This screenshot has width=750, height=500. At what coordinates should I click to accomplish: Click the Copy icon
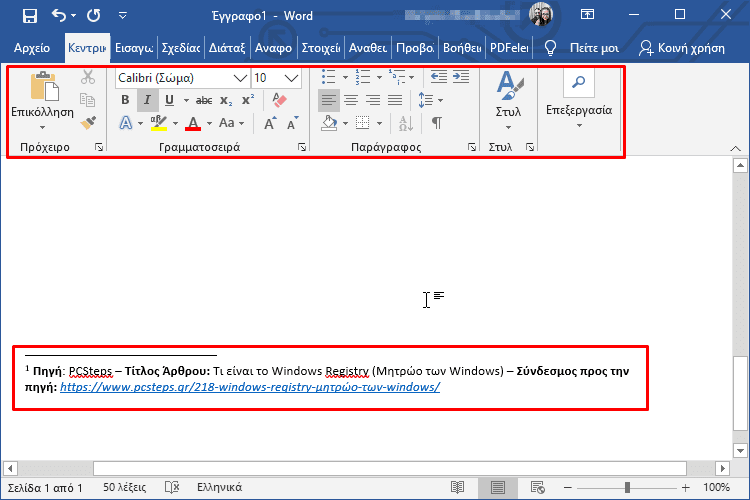click(88, 100)
